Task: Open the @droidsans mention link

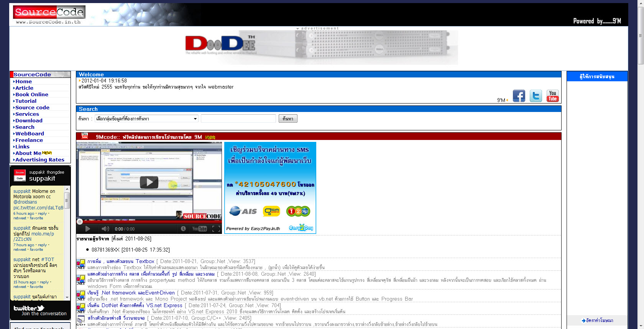Action: coord(25,202)
